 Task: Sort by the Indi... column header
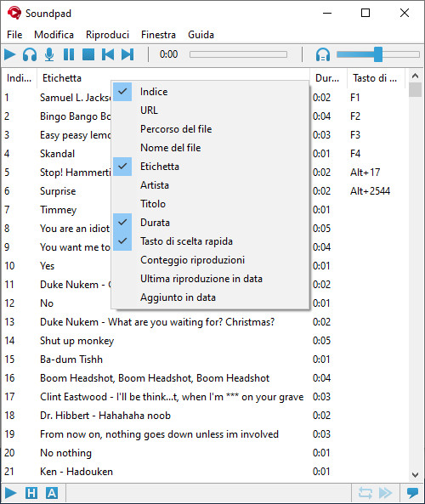tap(20, 78)
